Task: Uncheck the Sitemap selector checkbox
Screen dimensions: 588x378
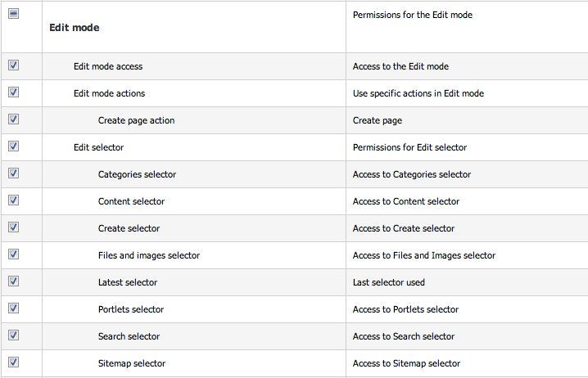Action: pos(13,362)
